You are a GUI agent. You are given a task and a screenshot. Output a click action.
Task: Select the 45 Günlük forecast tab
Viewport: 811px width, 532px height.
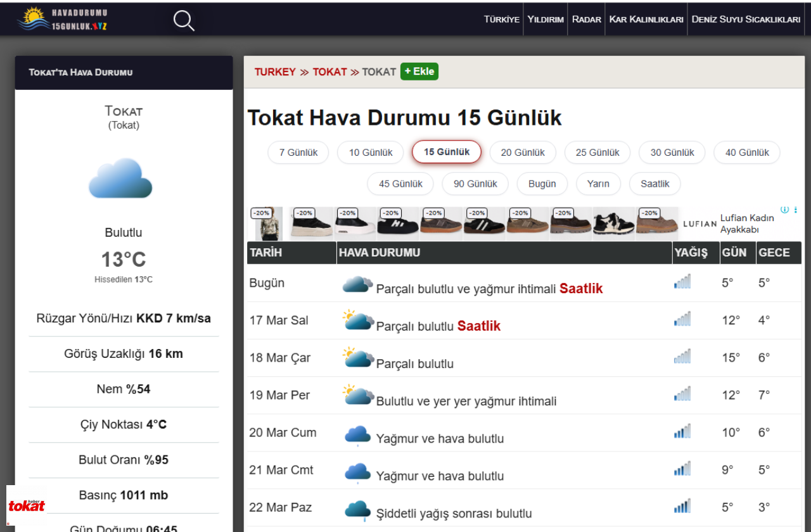400,184
